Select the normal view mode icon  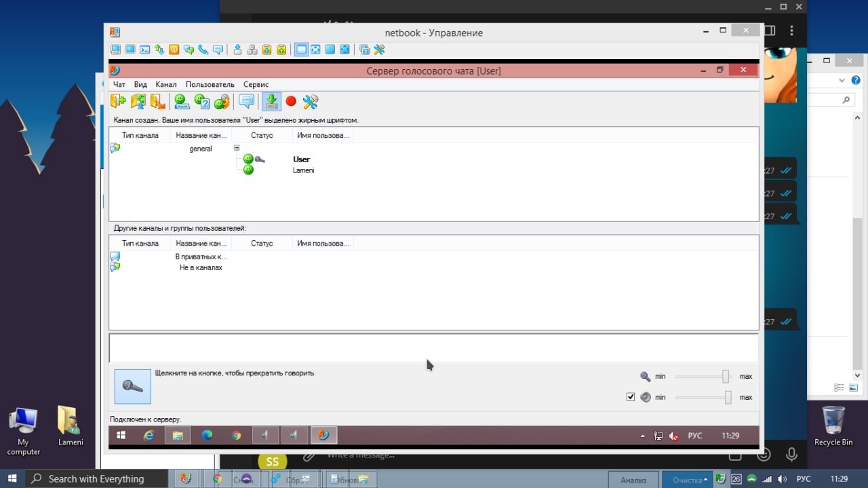(x=301, y=50)
